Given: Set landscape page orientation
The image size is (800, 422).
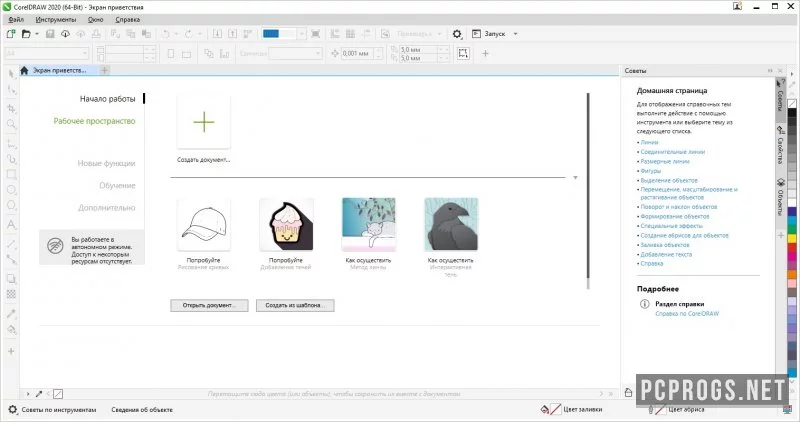Looking at the screenshot, I should 186,54.
